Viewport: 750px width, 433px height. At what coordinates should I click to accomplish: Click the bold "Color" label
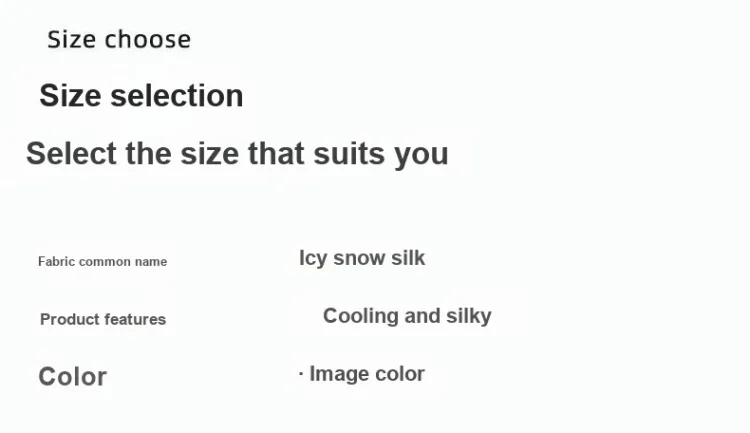(x=72, y=377)
